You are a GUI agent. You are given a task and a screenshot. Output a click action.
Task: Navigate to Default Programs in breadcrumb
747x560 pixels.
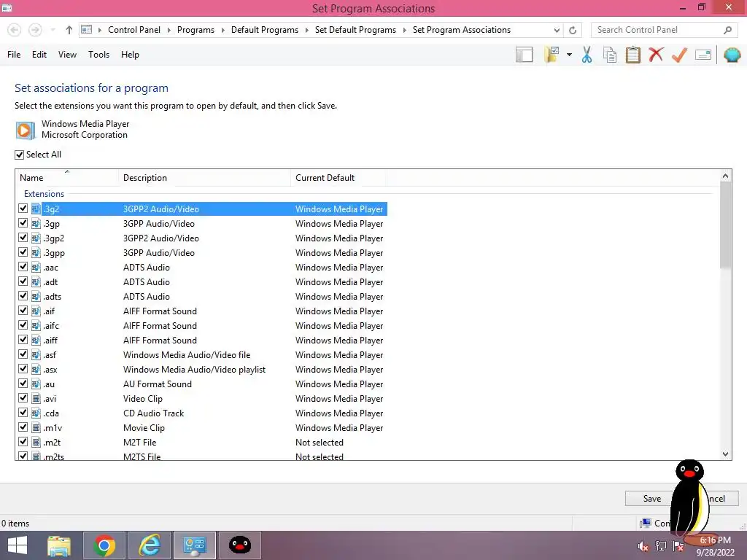pyautogui.click(x=264, y=30)
